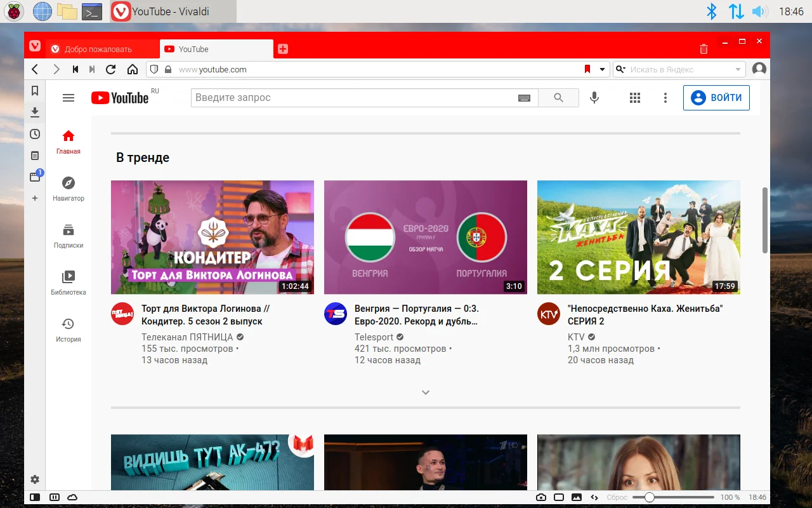Open Телеканал ПЯТНИЦА channel link

pos(187,337)
